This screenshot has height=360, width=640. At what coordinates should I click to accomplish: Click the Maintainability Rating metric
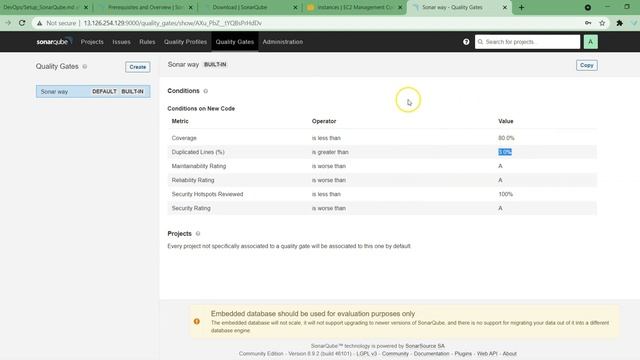pyautogui.click(x=199, y=166)
